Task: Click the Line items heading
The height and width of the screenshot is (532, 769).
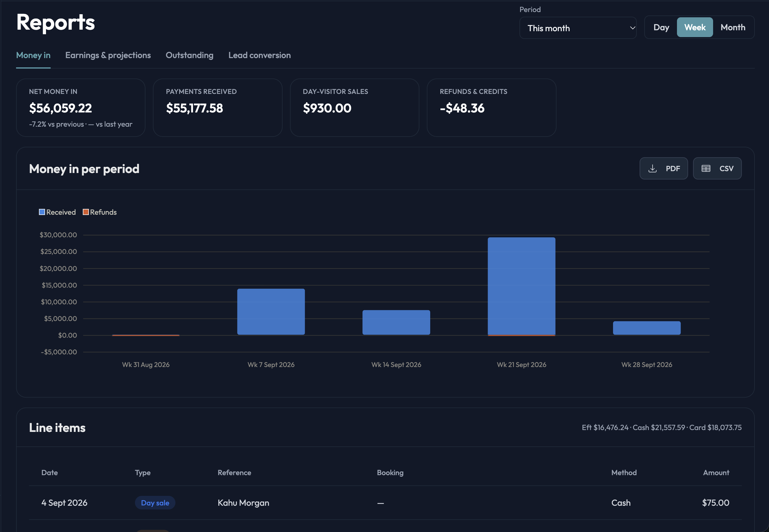Action: click(57, 428)
